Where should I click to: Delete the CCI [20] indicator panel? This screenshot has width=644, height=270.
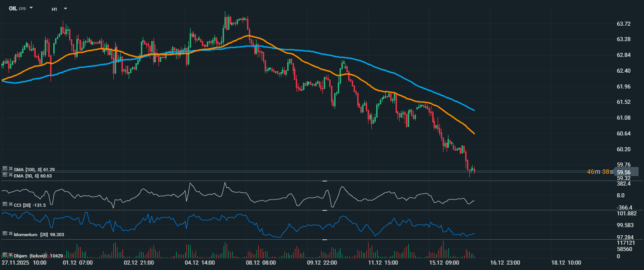pos(10,205)
